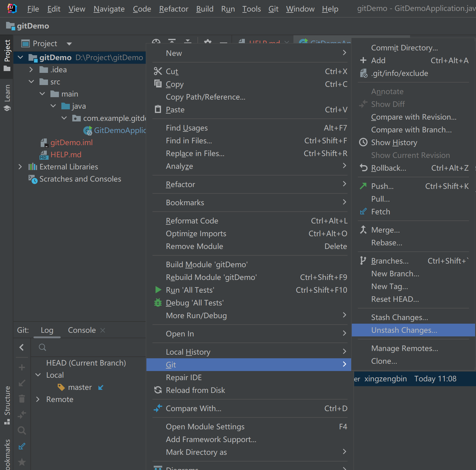The width and height of the screenshot is (476, 470).
Task: Open the Local History submenu
Action: [x=248, y=352]
